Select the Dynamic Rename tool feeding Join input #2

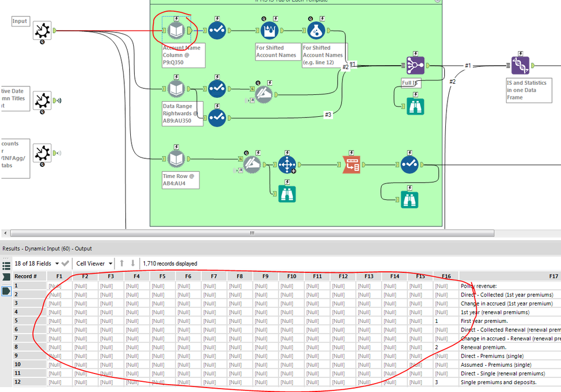click(x=264, y=95)
